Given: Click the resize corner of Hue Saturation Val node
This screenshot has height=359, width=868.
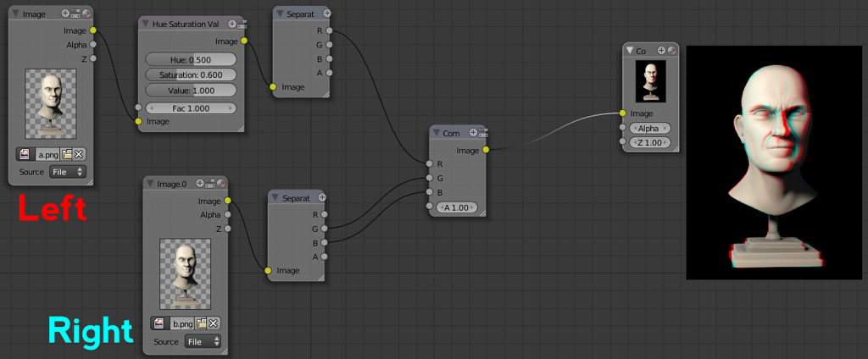Looking at the screenshot, I should point(240,129).
